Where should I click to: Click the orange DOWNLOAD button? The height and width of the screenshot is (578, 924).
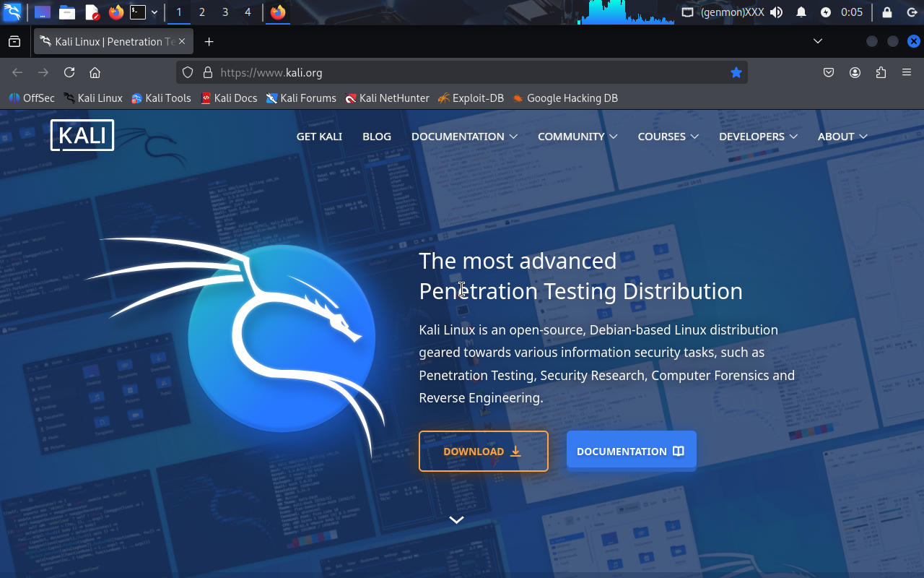[x=484, y=452]
